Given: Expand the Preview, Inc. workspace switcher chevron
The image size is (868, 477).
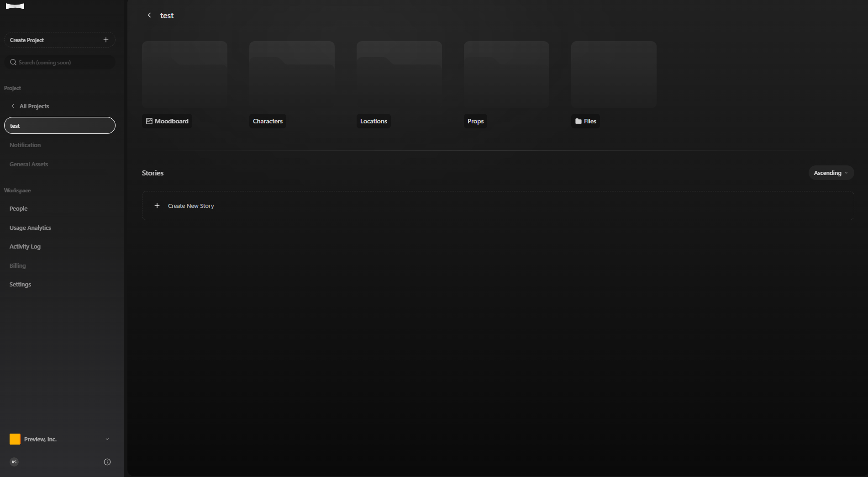Looking at the screenshot, I should pyautogui.click(x=107, y=439).
